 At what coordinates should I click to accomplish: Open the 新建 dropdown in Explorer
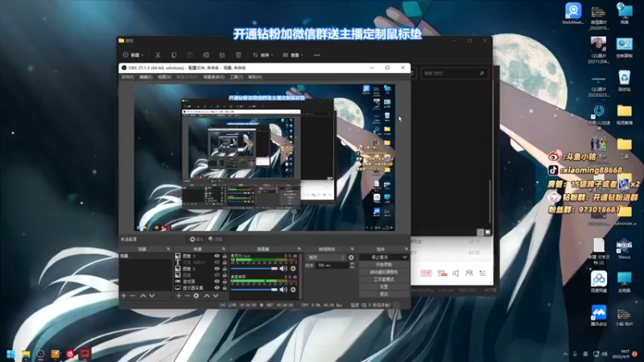[133, 55]
